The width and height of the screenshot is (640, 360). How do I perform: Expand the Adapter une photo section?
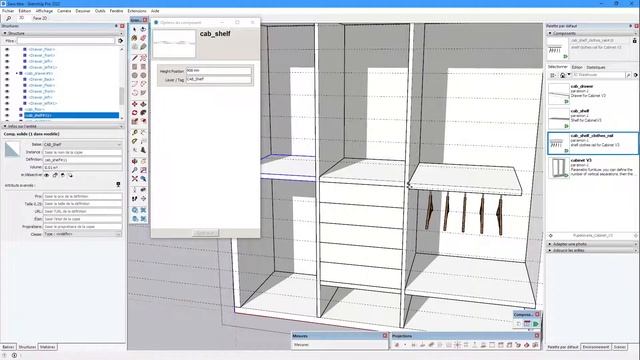coord(591,244)
